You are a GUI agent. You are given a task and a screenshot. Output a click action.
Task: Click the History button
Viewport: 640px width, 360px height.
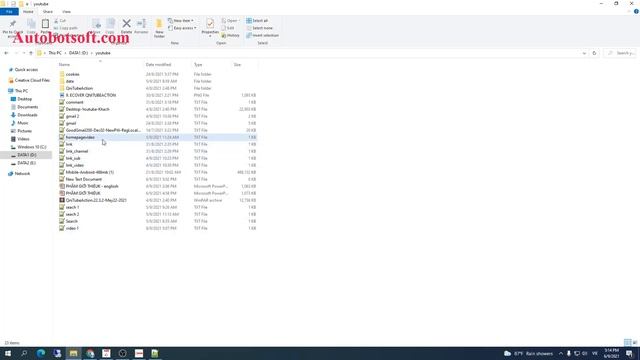point(230,36)
